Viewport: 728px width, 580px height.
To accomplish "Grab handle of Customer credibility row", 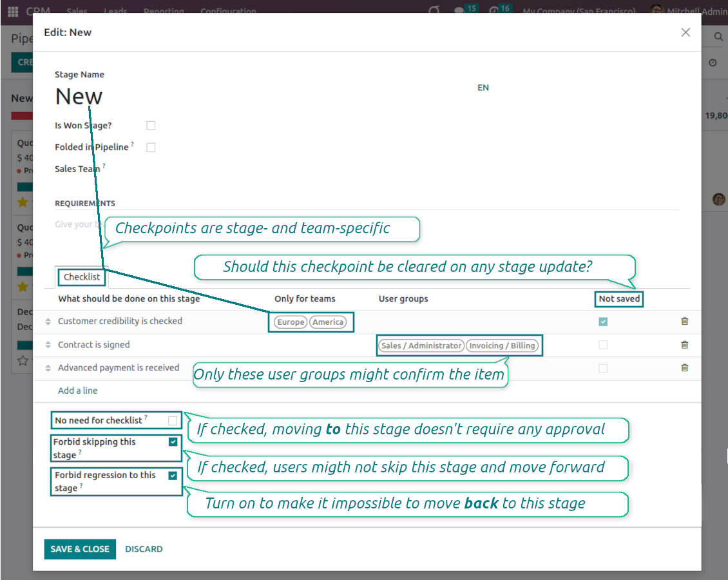I will pyautogui.click(x=48, y=322).
